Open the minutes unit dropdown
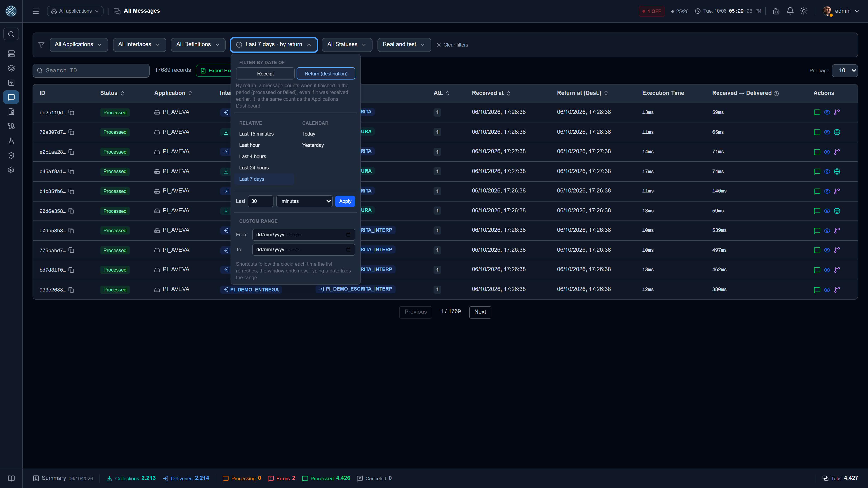 pyautogui.click(x=304, y=201)
